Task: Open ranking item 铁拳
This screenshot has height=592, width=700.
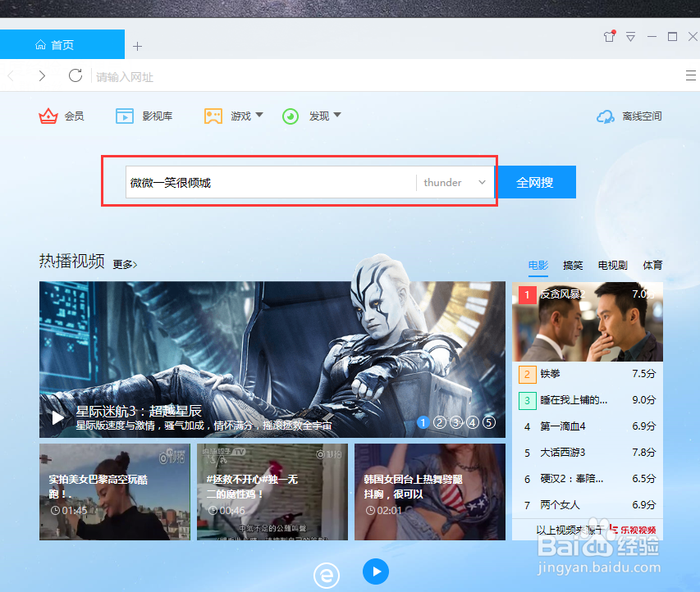Action: 588,374
